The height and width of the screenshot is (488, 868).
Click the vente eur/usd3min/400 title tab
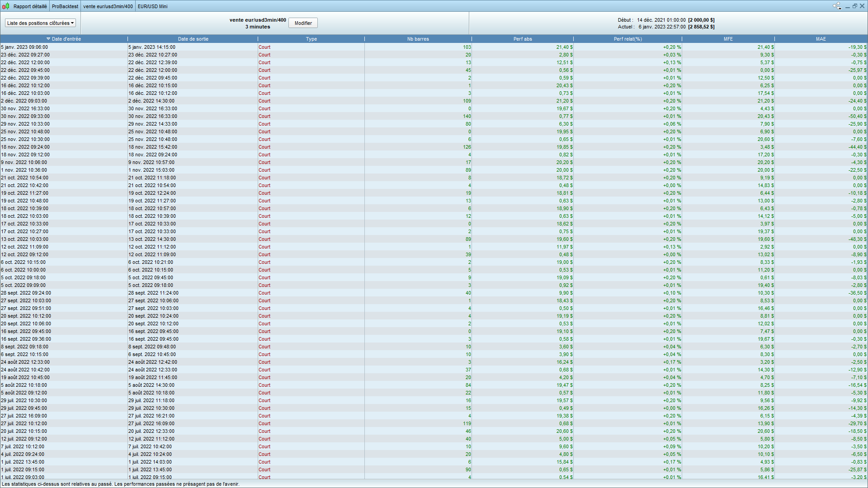(108, 6)
